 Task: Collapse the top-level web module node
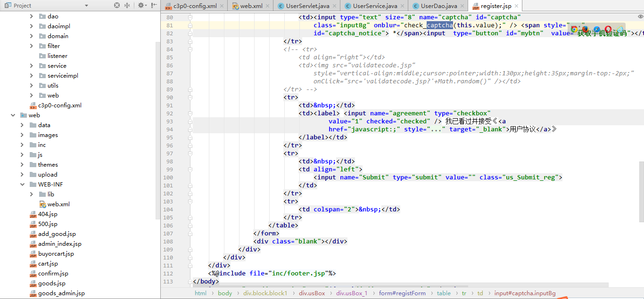tap(13, 115)
